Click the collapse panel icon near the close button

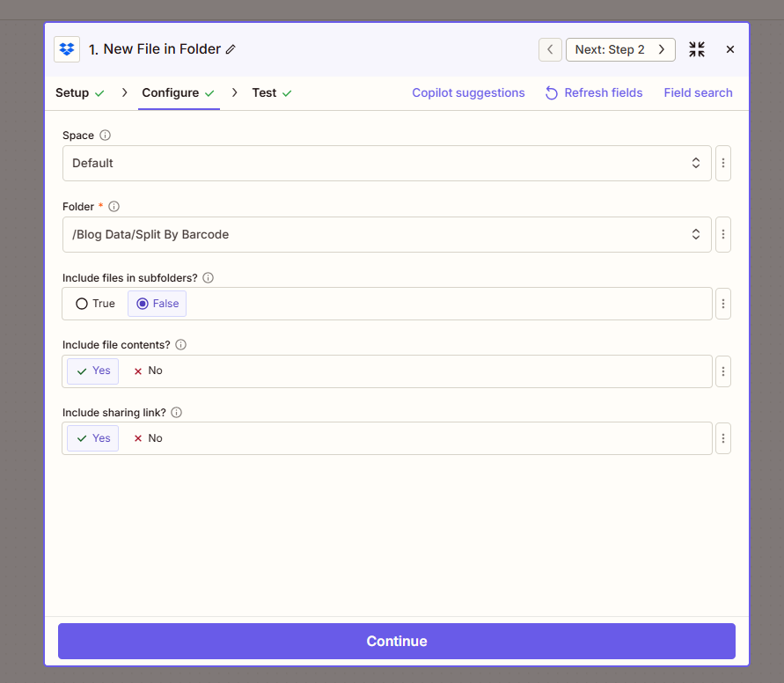click(696, 49)
